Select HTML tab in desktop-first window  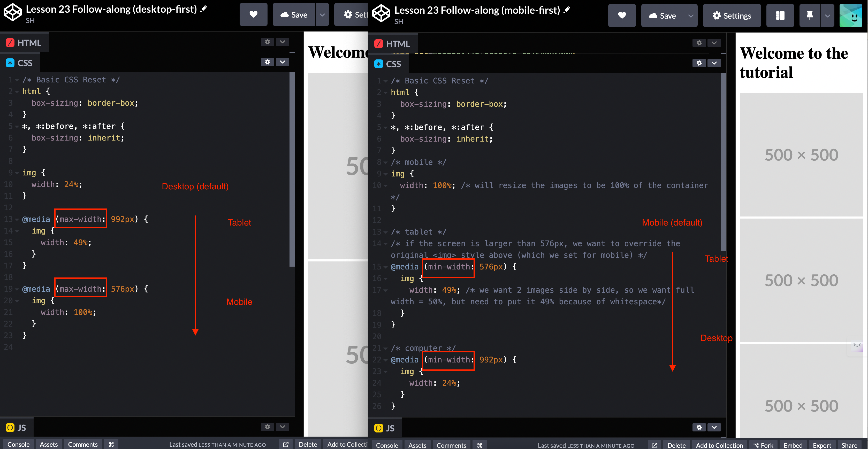coord(24,43)
